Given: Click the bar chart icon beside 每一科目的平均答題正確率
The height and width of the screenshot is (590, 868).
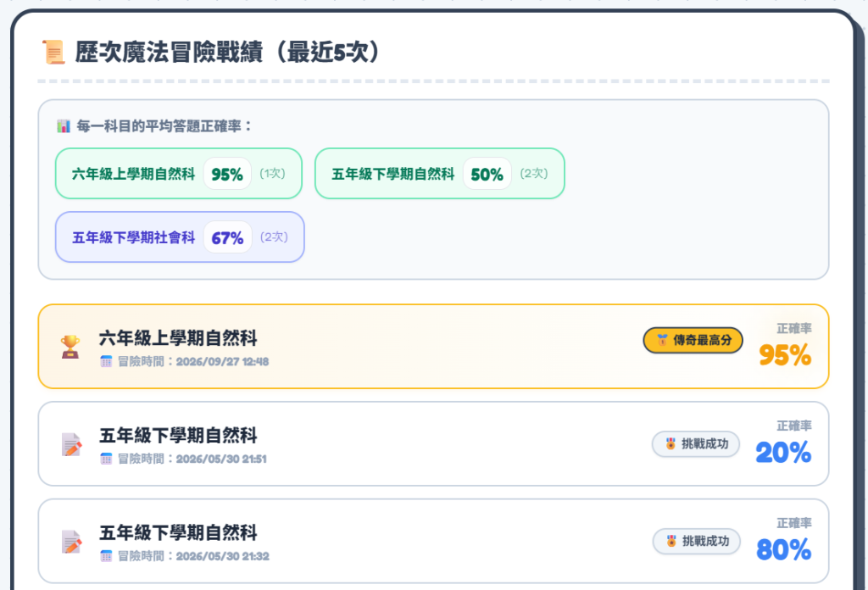Looking at the screenshot, I should click(x=64, y=126).
